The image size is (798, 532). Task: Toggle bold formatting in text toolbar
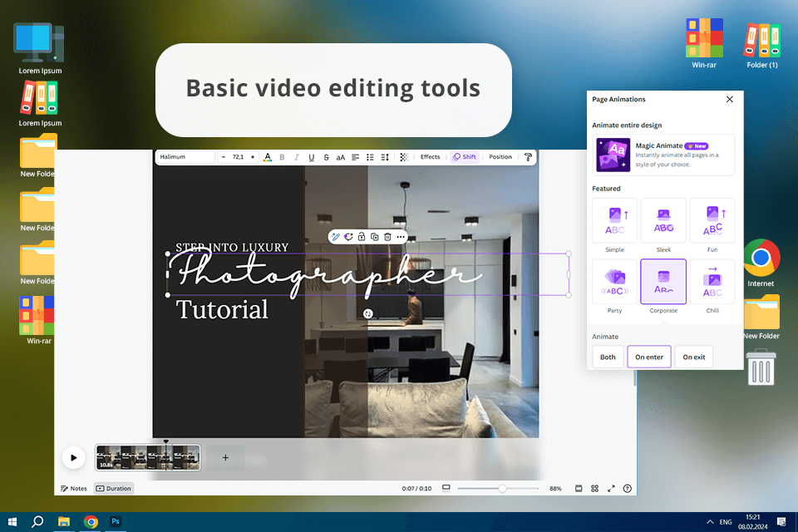[x=282, y=157]
